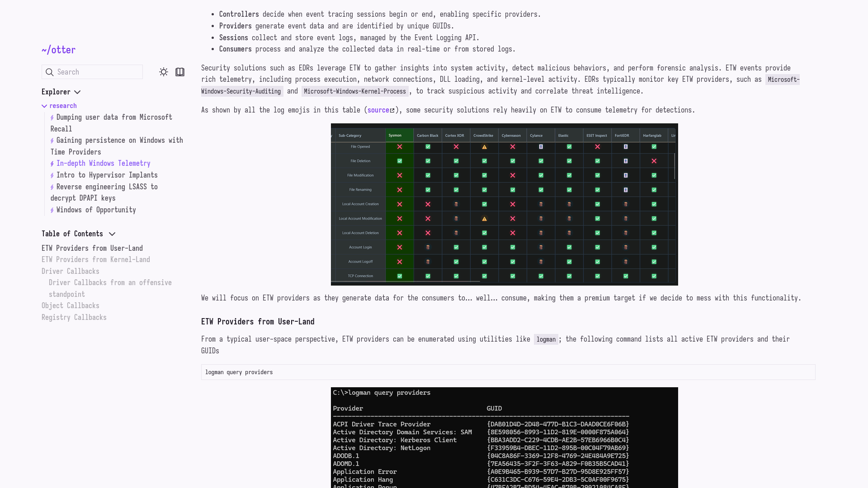Open Gaining persistence on Windows with Time Providers
The image size is (868, 488).
tap(117, 146)
